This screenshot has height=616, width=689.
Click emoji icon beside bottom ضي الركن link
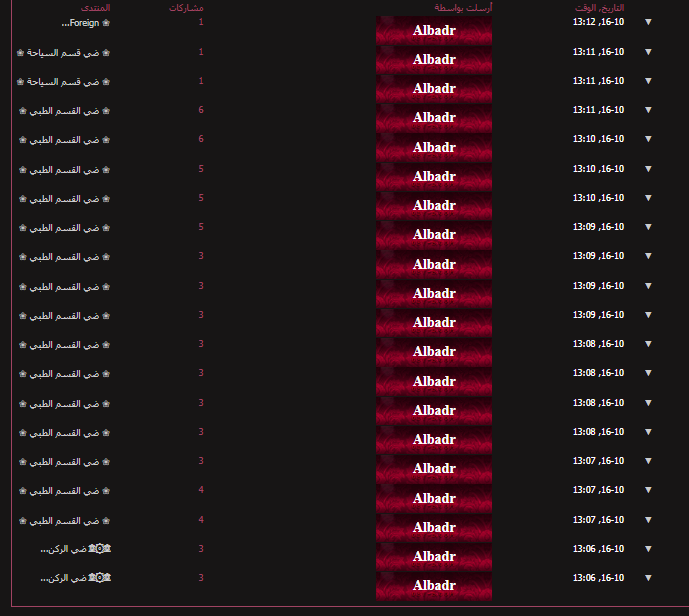pos(99,578)
